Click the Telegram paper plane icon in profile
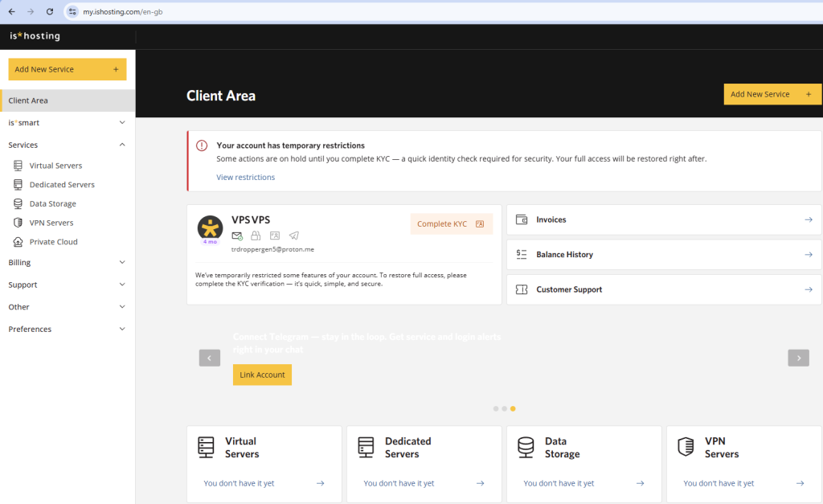Viewport: 823px width, 504px height. (294, 236)
